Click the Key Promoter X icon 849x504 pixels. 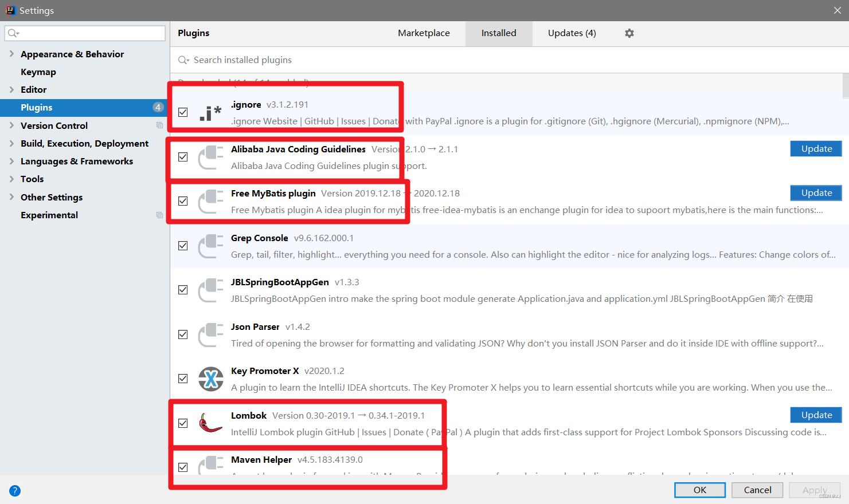pyautogui.click(x=210, y=379)
